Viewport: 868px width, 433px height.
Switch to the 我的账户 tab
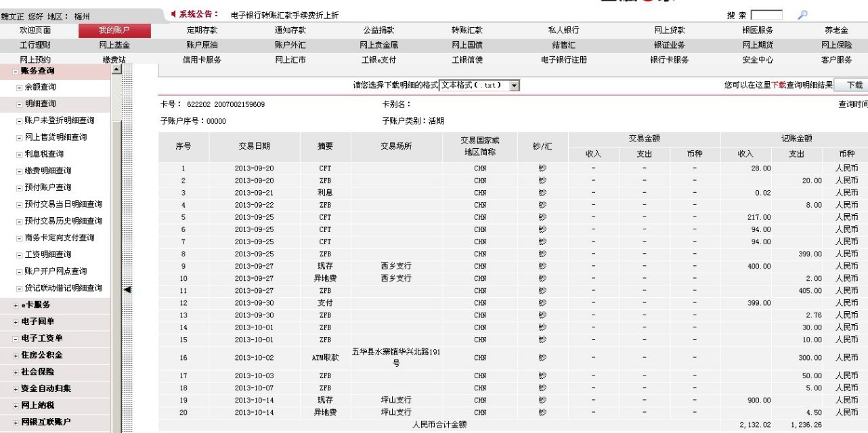[114, 30]
